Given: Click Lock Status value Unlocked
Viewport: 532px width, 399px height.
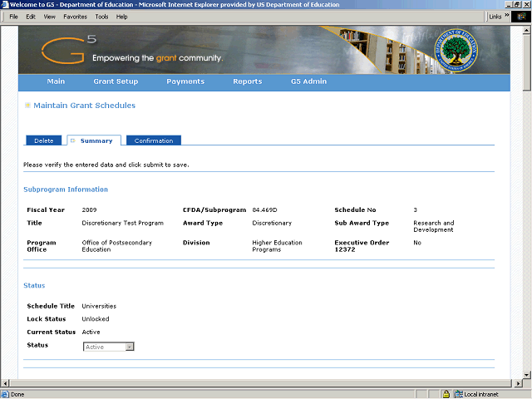Looking at the screenshot, I should (x=96, y=319).
